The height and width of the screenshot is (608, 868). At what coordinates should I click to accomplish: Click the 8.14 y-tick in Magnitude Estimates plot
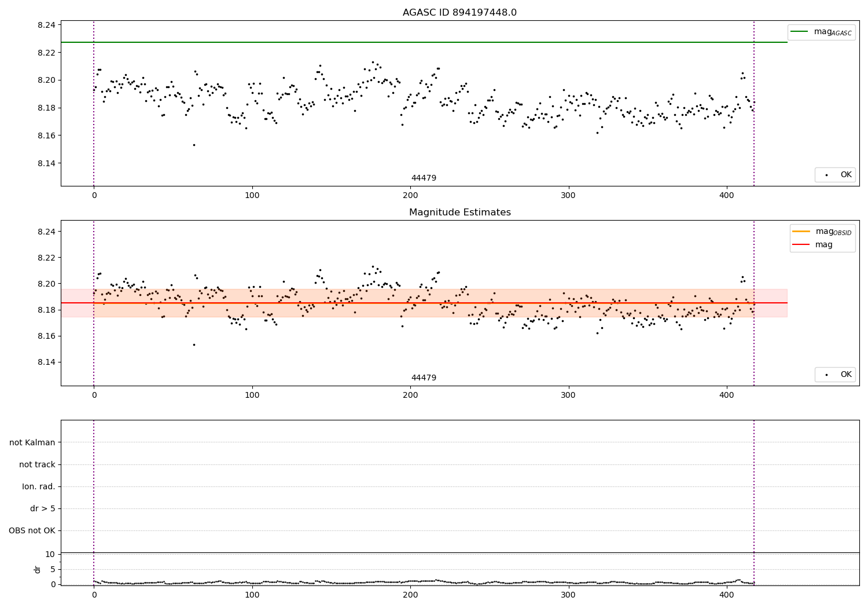point(47,362)
